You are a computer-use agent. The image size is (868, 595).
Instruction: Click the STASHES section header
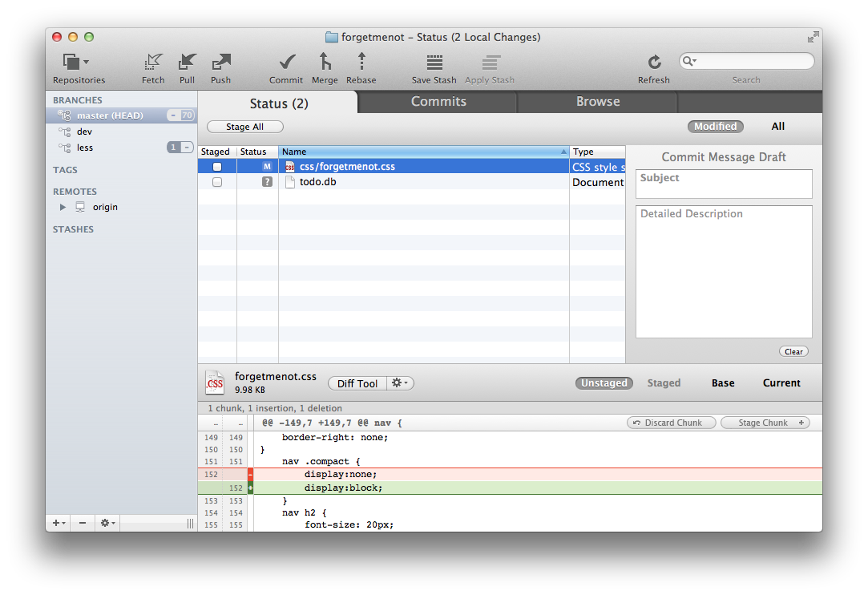tap(73, 229)
